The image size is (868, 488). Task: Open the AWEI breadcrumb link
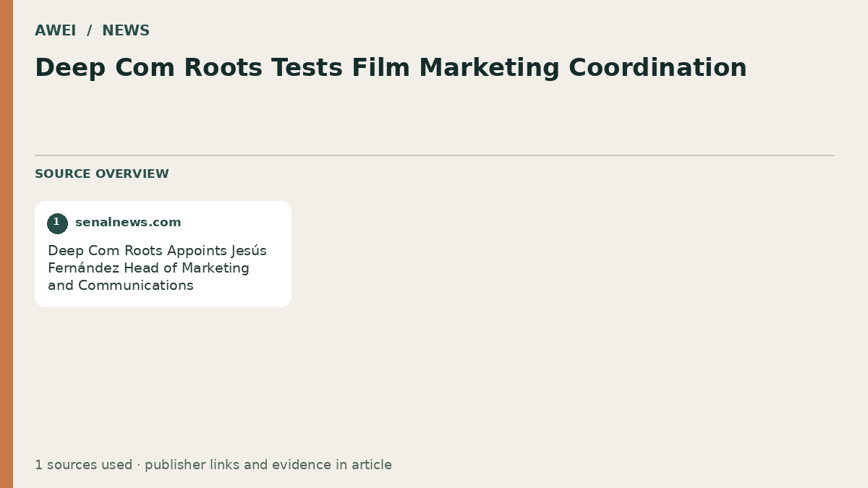pyautogui.click(x=55, y=31)
